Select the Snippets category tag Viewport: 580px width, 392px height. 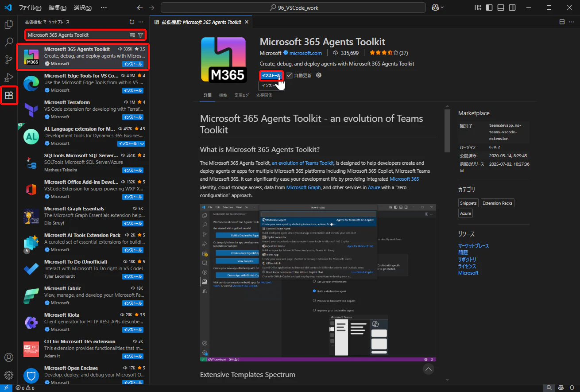click(x=468, y=203)
